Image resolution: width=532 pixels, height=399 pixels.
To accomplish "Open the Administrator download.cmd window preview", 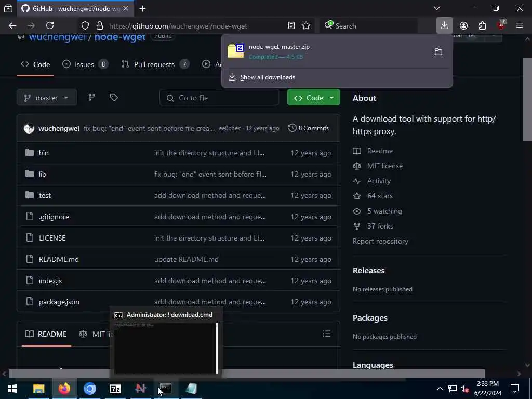I will [x=166, y=343].
